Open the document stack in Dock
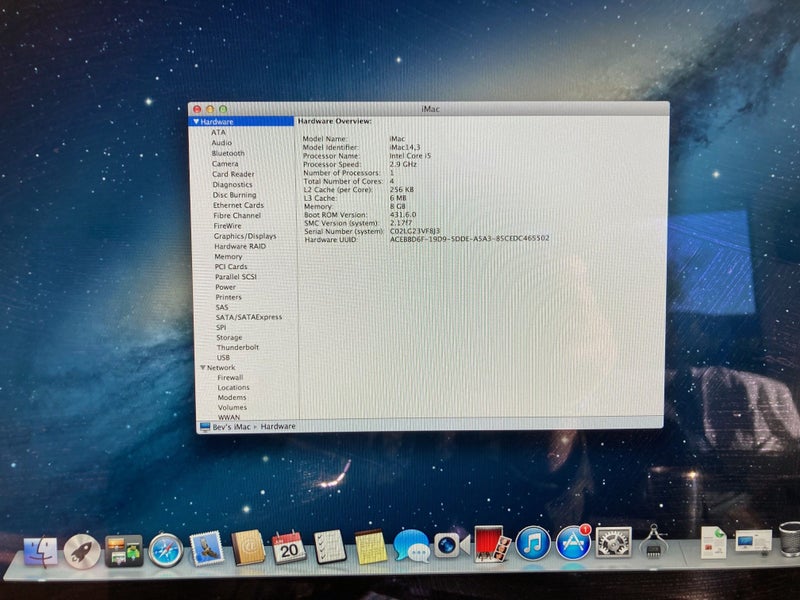This screenshot has width=800, height=600. (x=713, y=542)
